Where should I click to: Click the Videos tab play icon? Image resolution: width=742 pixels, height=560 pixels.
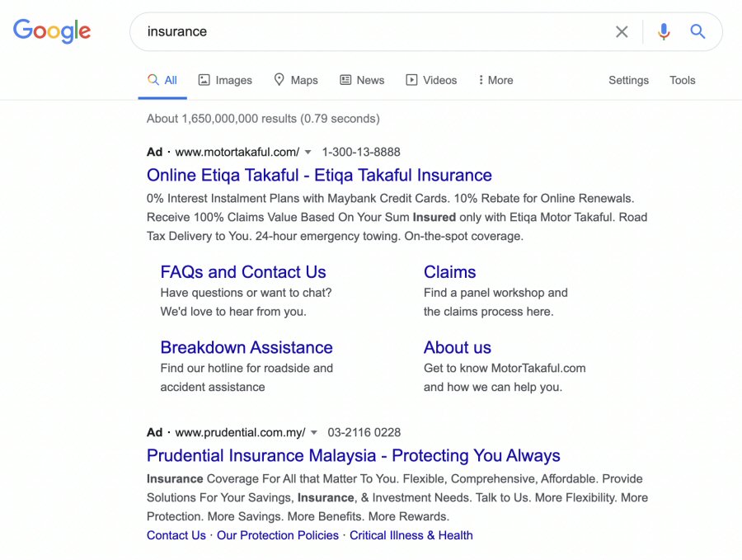click(x=411, y=80)
